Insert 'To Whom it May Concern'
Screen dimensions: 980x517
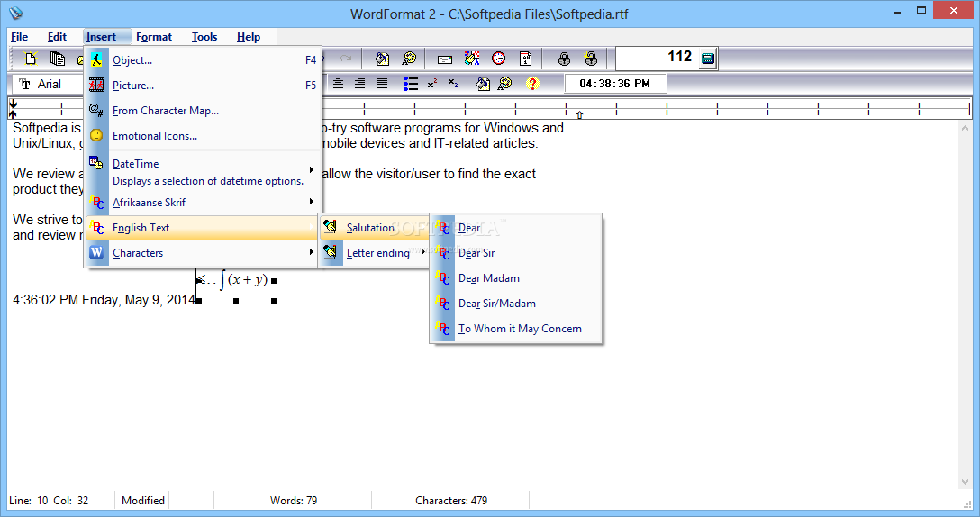coord(516,328)
